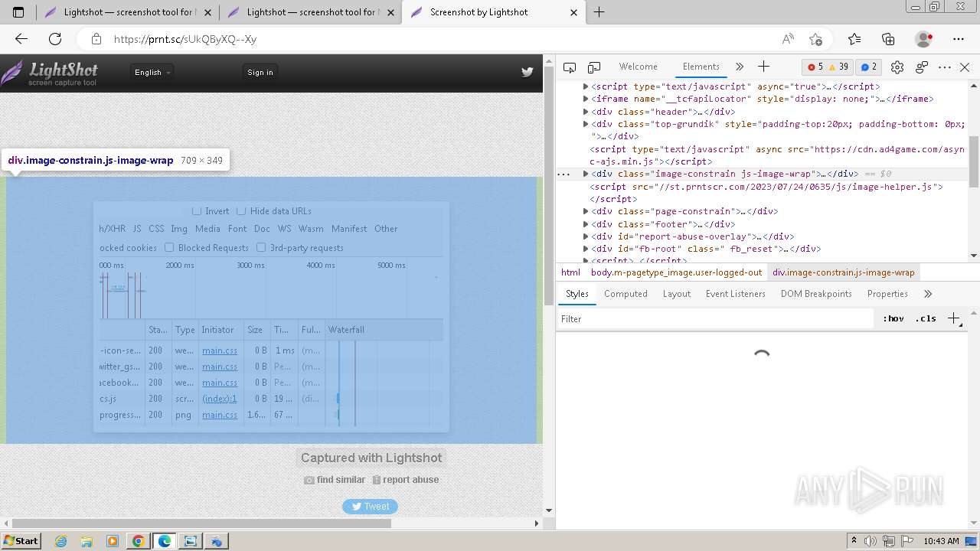Click the Styles filter input field

(715, 319)
